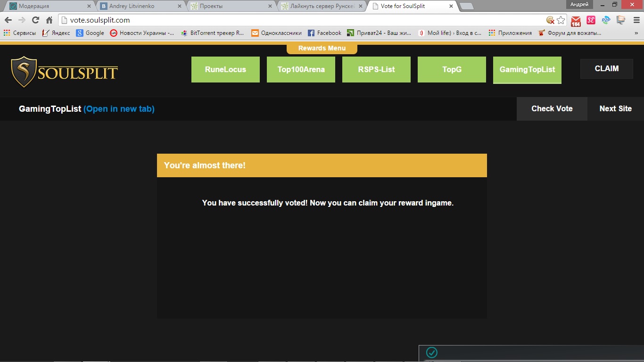Screen dimensions: 644x362
Task: Close the Проекты tab
Action: (x=270, y=6)
